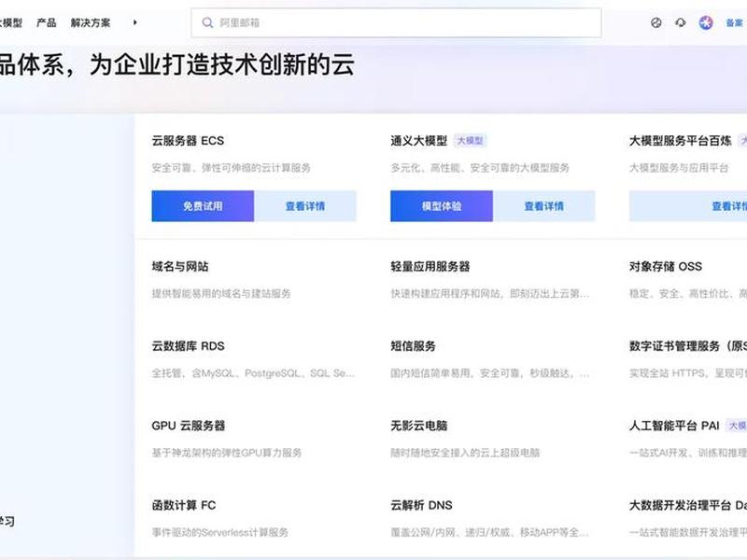Open 云数据库 RDS product
The width and height of the screenshot is (747, 560).
point(189,346)
